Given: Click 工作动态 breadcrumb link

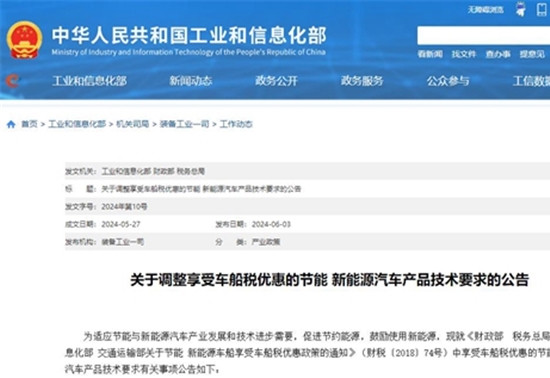Looking at the screenshot, I should tap(236, 124).
